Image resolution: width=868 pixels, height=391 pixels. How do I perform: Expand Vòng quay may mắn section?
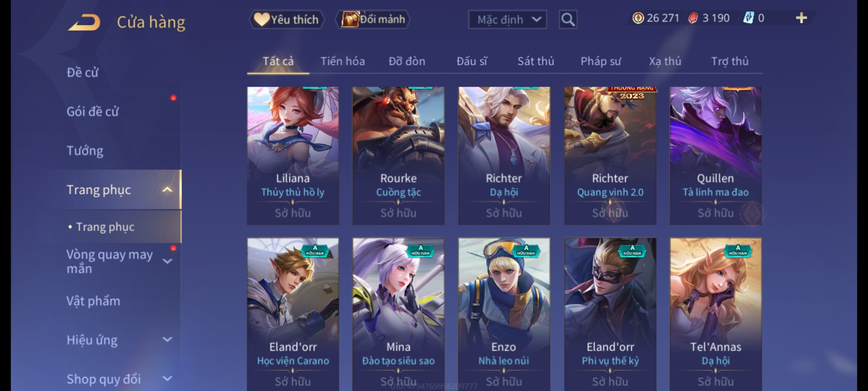[x=167, y=261]
